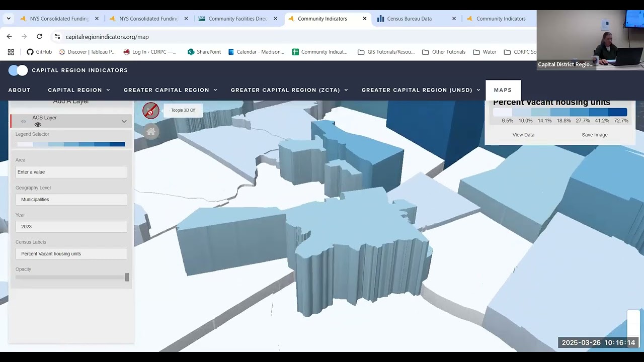This screenshot has width=644, height=362.
Task: Close the active Community Indicators tab
Action: point(365,19)
